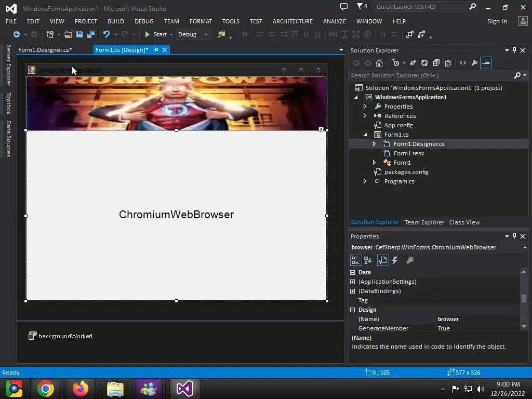Viewport: 532px width, 399px height.
Task: Collapse the Form1.cs node
Action: (x=365, y=135)
